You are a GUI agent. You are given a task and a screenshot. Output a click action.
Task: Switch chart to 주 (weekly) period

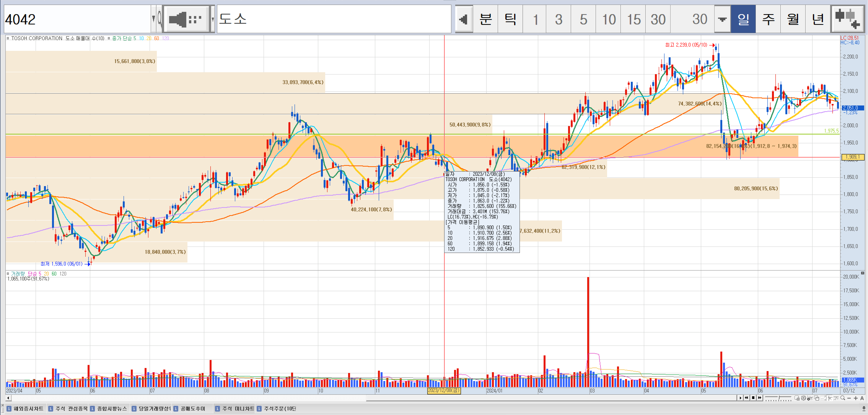(768, 19)
